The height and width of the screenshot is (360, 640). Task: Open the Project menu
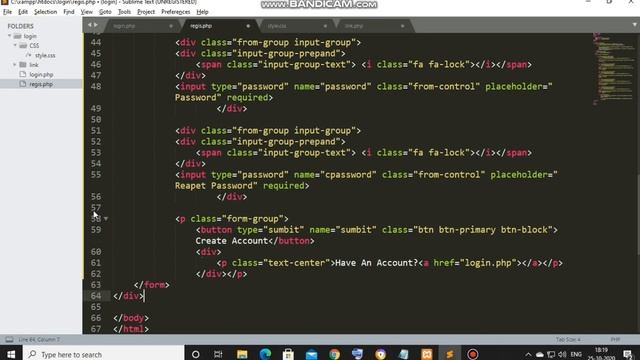pos(146,12)
